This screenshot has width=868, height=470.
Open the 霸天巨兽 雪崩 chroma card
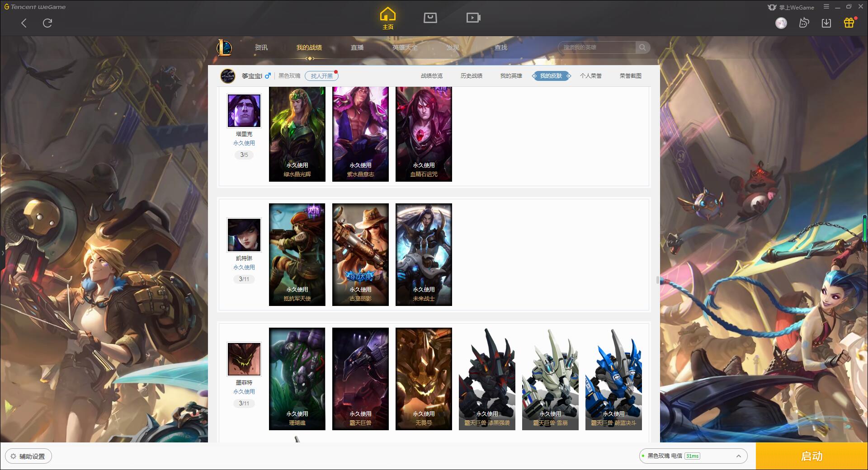coord(550,379)
